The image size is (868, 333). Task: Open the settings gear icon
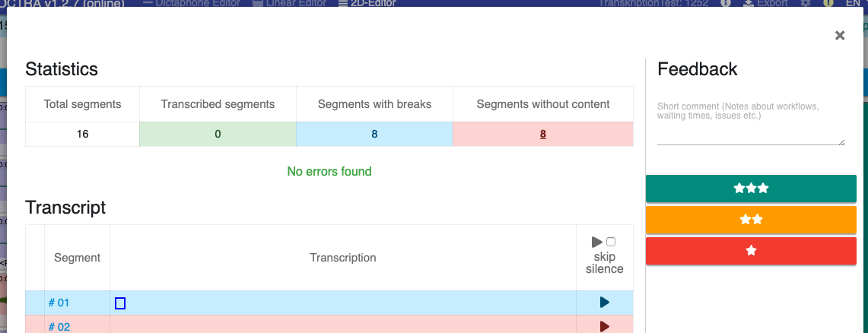806,3
